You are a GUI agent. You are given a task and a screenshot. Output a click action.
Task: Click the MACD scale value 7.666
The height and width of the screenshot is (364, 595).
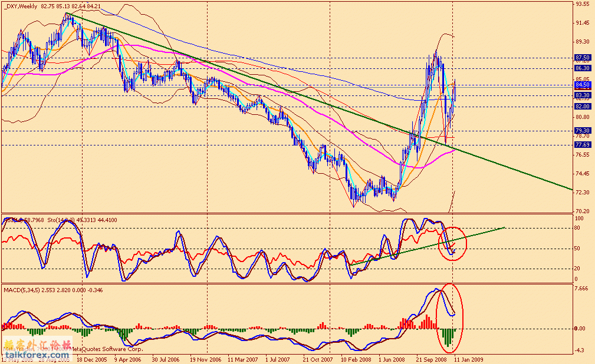coord(581,289)
